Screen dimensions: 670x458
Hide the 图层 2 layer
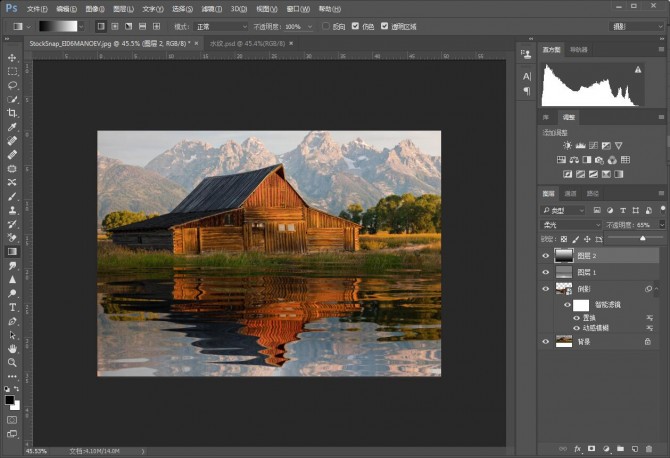point(546,256)
